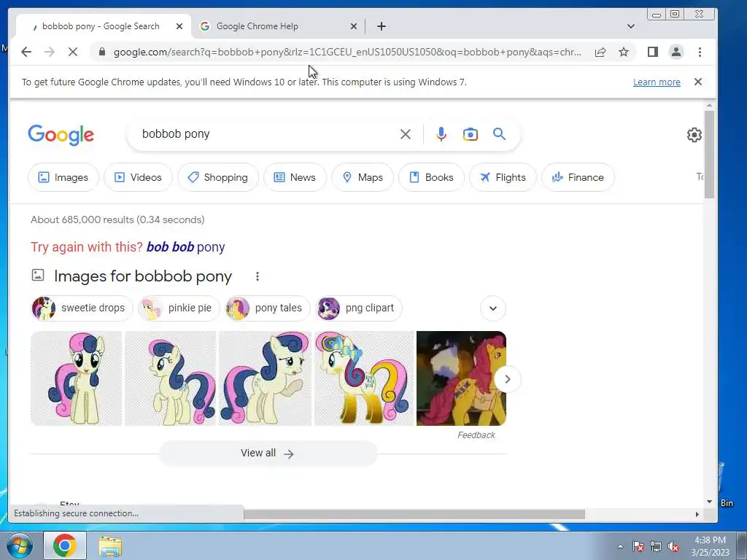The height and width of the screenshot is (560, 747).
Task: Submit search with magnifying glass icon
Action: coord(499,134)
